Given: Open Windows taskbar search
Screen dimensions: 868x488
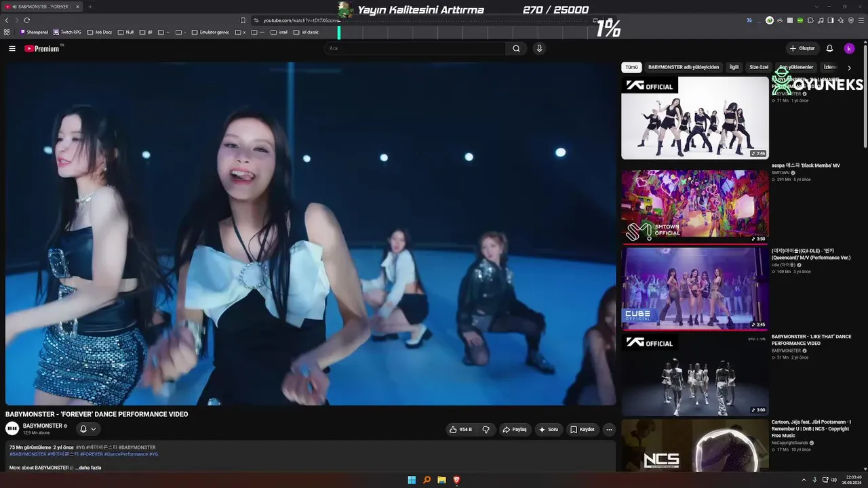Looking at the screenshot, I should pyautogui.click(x=427, y=480).
